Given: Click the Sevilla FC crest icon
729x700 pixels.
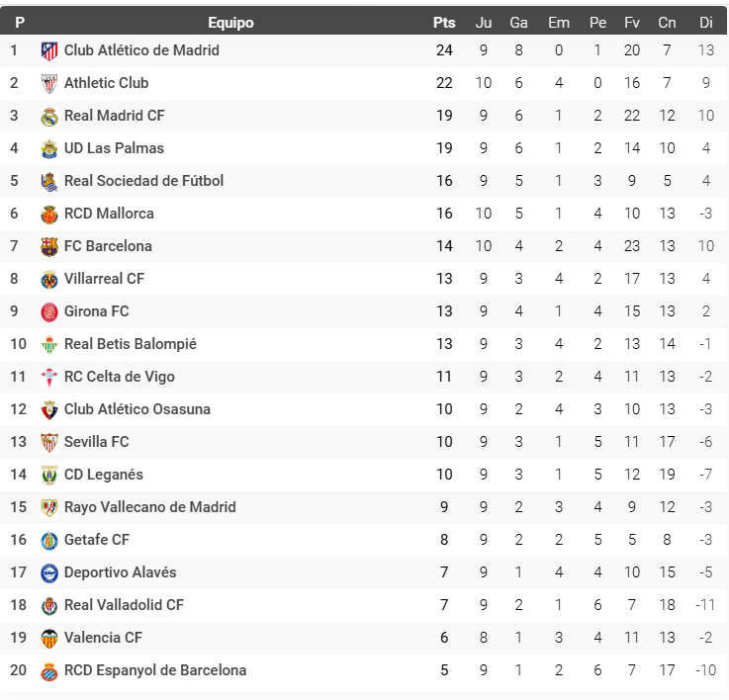Looking at the screenshot, I should [x=49, y=442].
